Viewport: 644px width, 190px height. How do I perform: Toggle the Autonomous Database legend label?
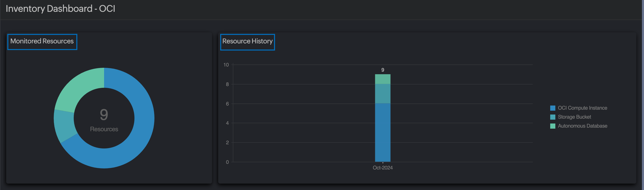point(582,126)
